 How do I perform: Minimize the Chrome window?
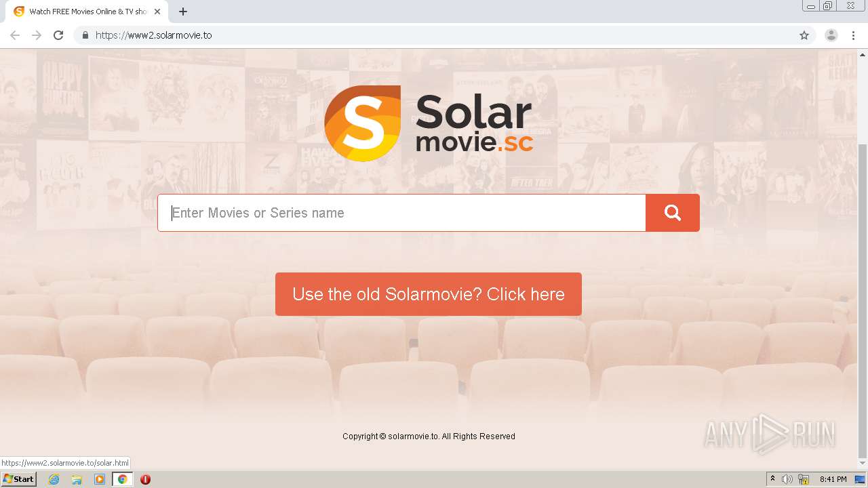811,6
